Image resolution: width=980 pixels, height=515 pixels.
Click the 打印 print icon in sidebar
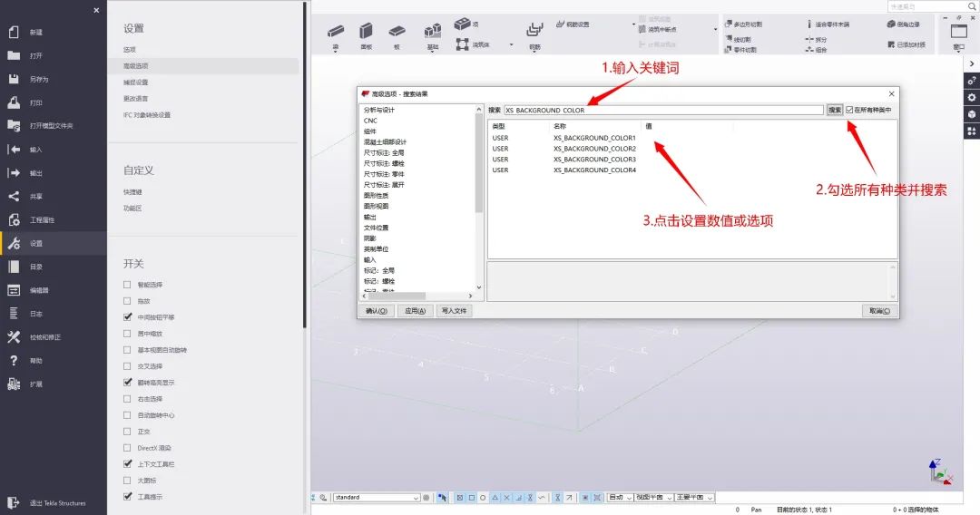click(x=14, y=102)
